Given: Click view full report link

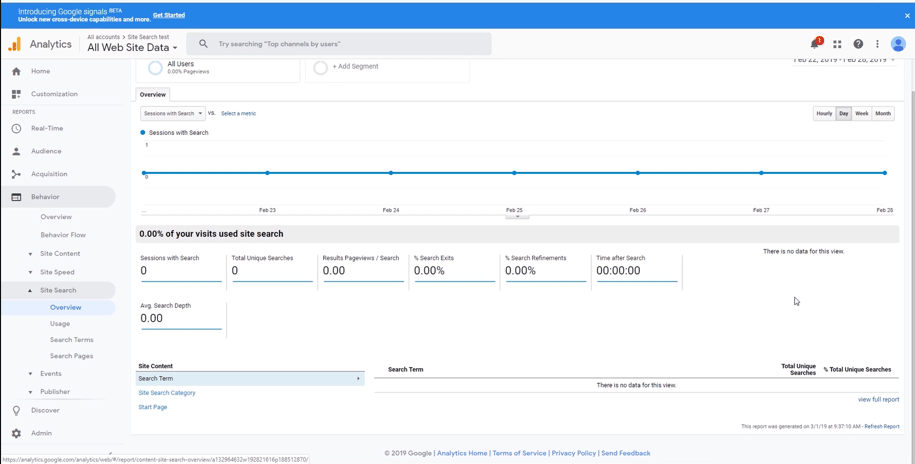Looking at the screenshot, I should [878, 400].
